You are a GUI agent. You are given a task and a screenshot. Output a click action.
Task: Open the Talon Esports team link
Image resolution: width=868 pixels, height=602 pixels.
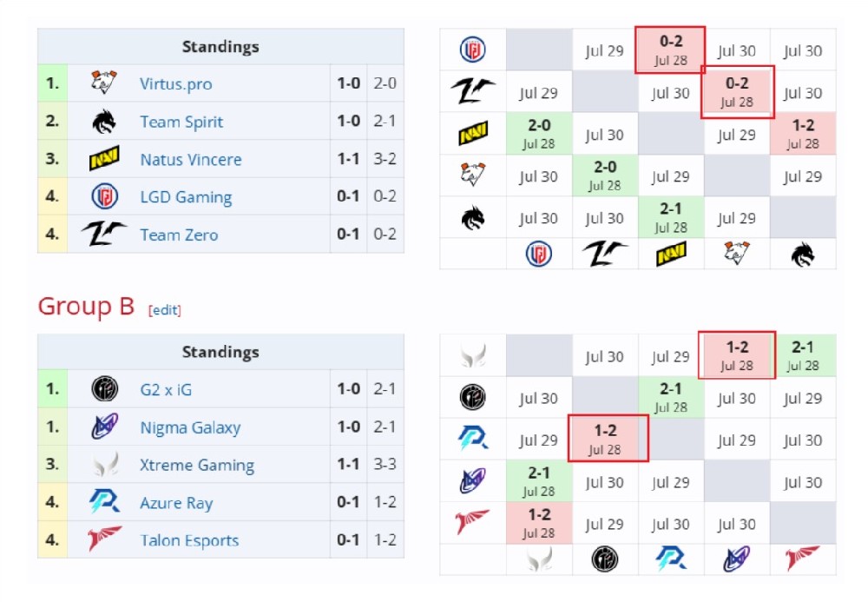189,540
